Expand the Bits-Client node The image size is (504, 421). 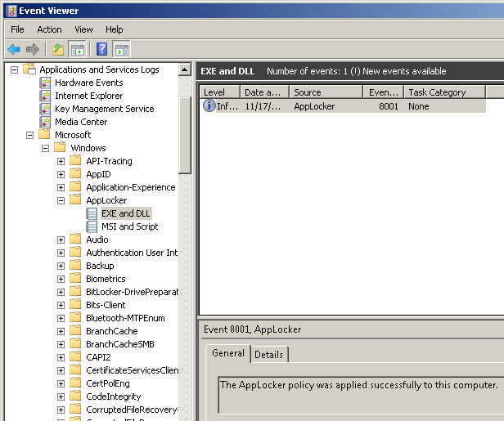(61, 306)
